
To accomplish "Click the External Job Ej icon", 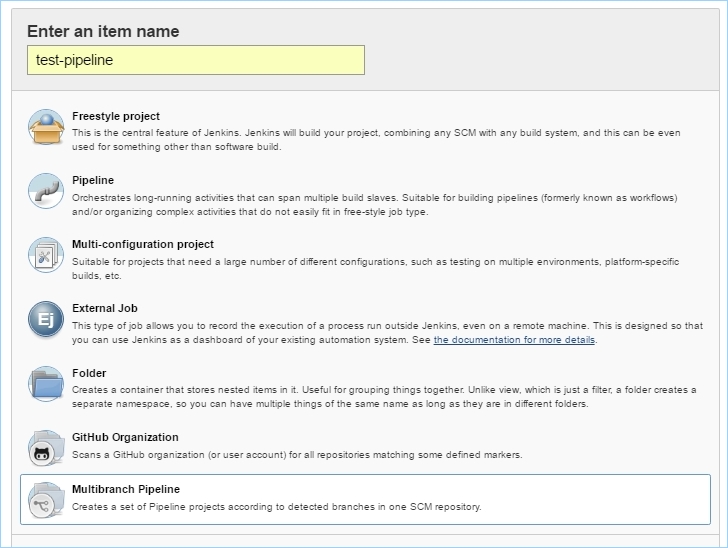I will tap(46, 319).
